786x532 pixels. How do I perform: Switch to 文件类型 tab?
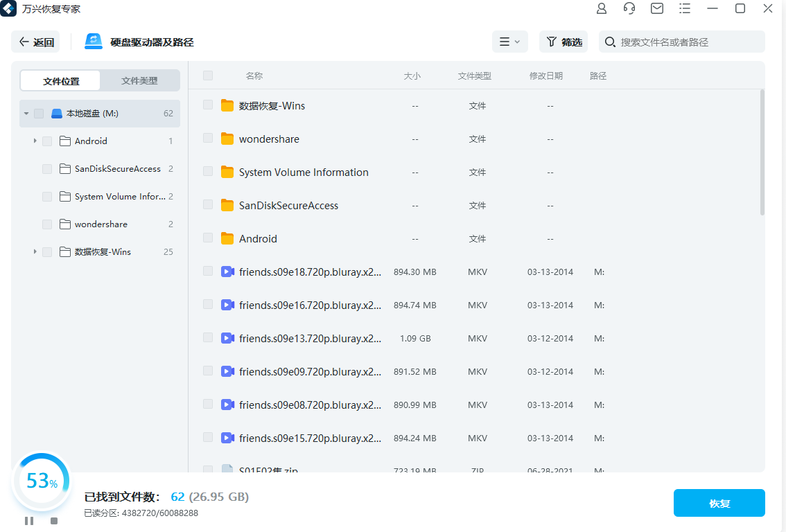(139, 80)
